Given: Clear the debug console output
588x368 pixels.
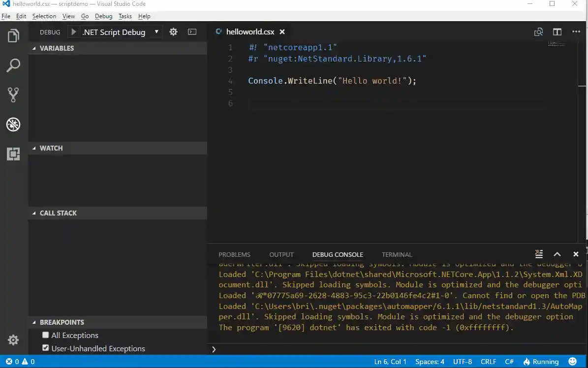Looking at the screenshot, I should pyautogui.click(x=539, y=254).
